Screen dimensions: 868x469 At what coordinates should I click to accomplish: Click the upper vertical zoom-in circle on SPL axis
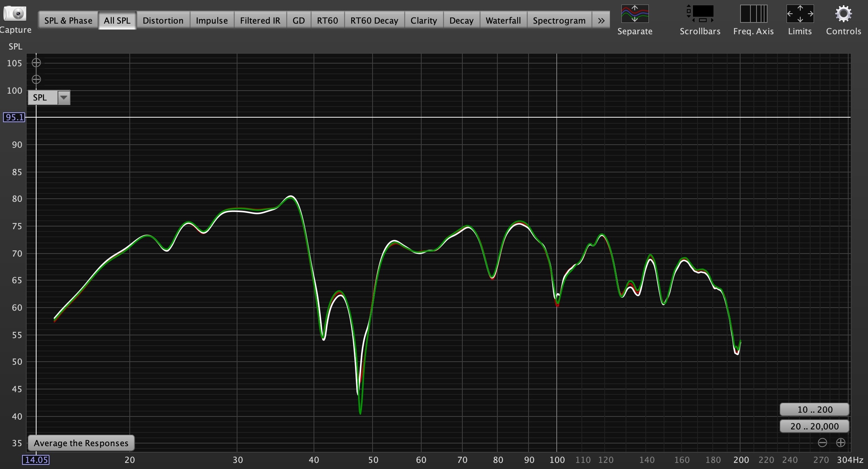(36, 63)
